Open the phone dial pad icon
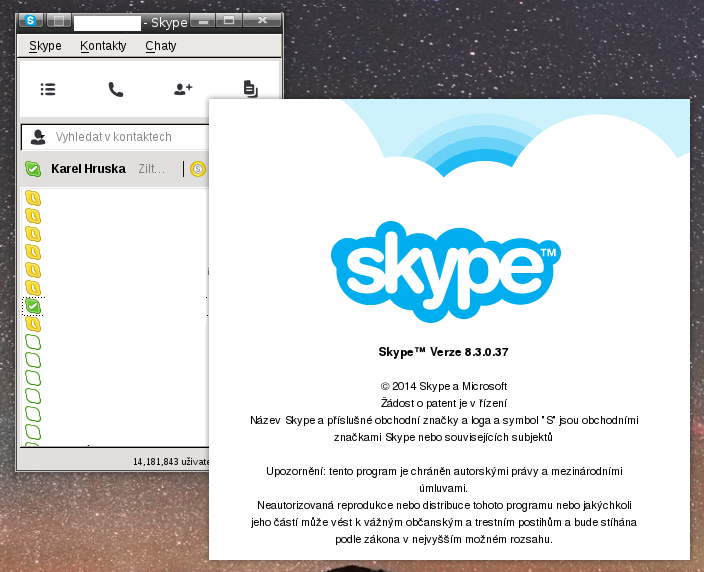The width and height of the screenshot is (704, 572). pyautogui.click(x=116, y=89)
